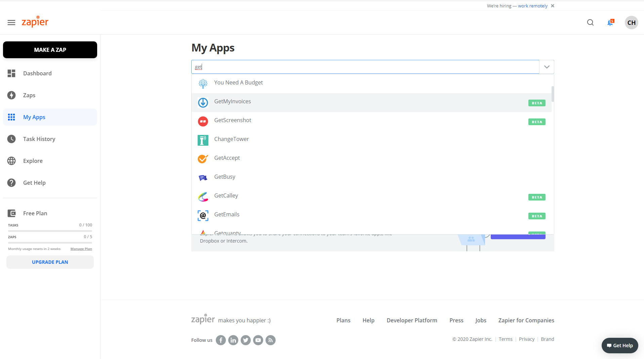Open the RSS feed icon
644x359 pixels.
click(271, 340)
